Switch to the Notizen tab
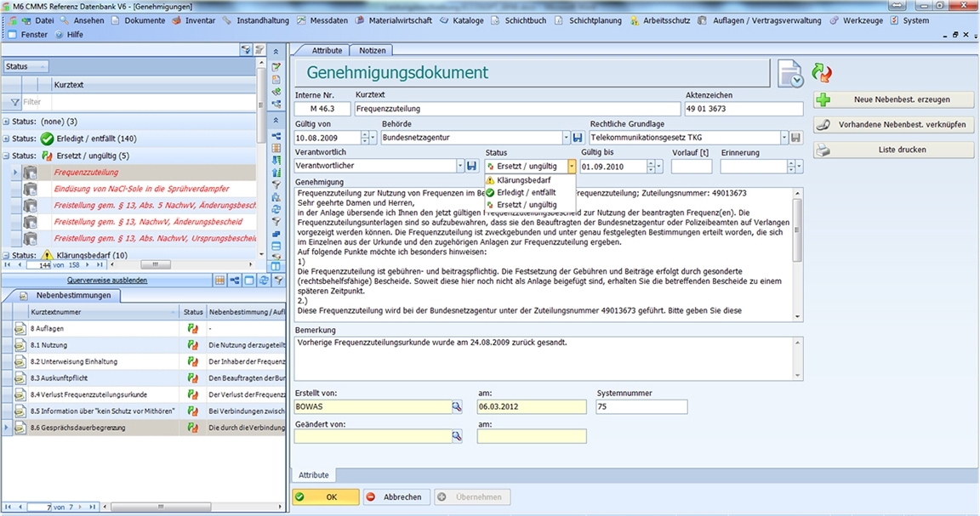Image resolution: width=980 pixels, height=516 pixels. tap(373, 51)
